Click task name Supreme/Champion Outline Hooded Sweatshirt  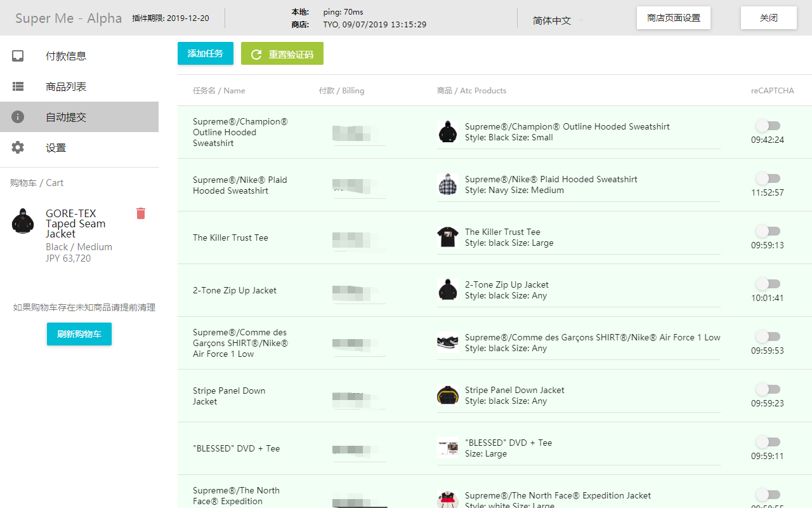pos(240,132)
